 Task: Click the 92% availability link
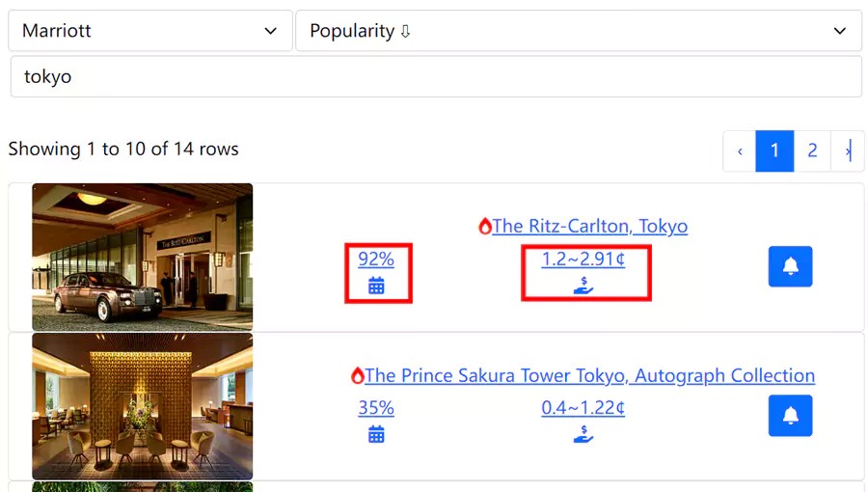click(x=376, y=259)
